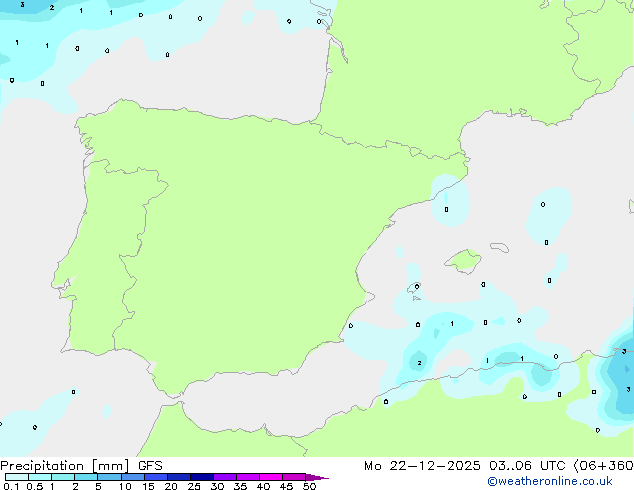Click the "GFS" model label
The image size is (634, 490).
150,466
